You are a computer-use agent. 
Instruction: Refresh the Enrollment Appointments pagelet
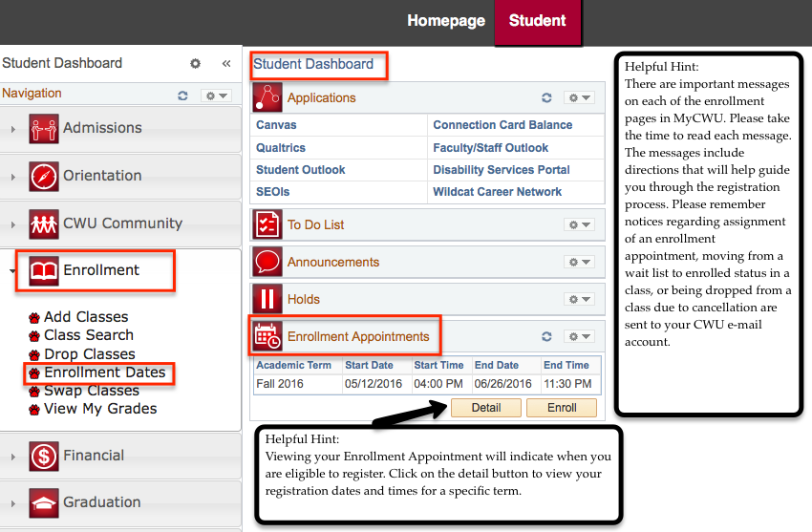tap(546, 336)
